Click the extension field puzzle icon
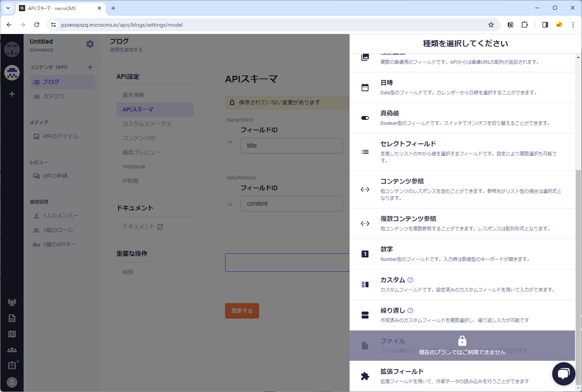The height and width of the screenshot is (392, 582). coord(365,376)
